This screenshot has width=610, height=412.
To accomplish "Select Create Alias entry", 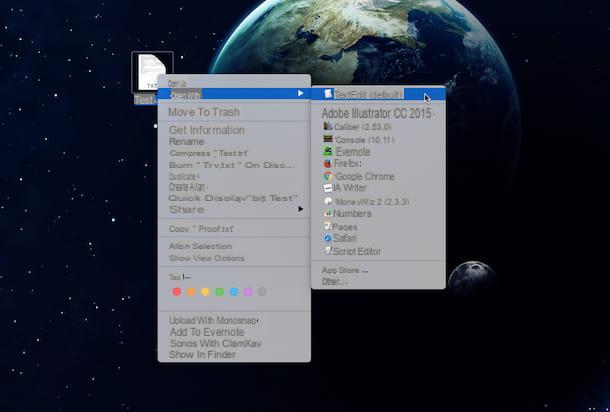I will tap(188, 187).
